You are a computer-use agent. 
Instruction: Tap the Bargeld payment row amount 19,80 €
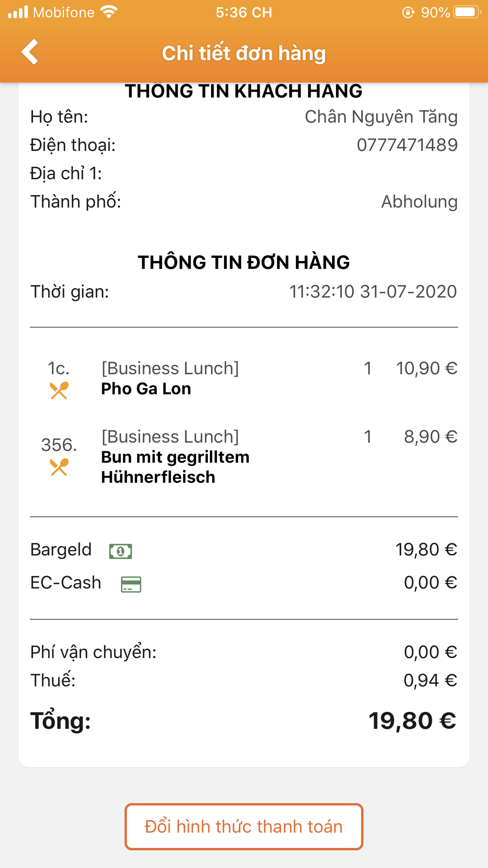426,550
